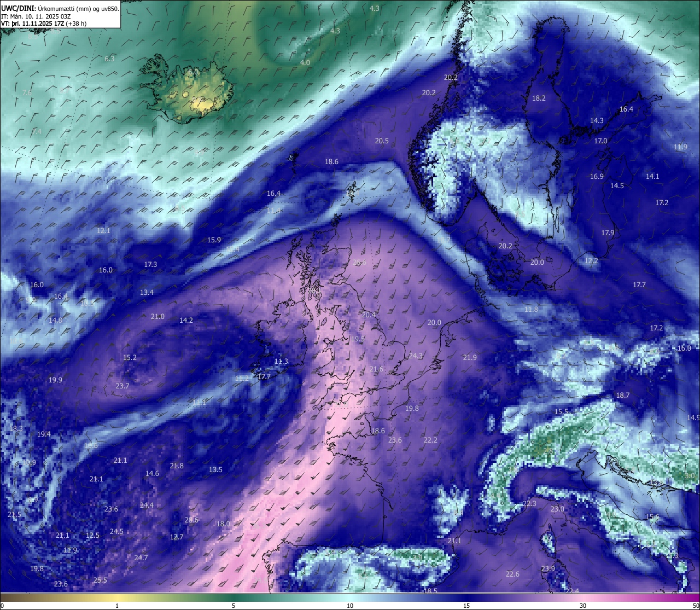Click the 6.3 value northwest of Iceland

(x=109, y=59)
